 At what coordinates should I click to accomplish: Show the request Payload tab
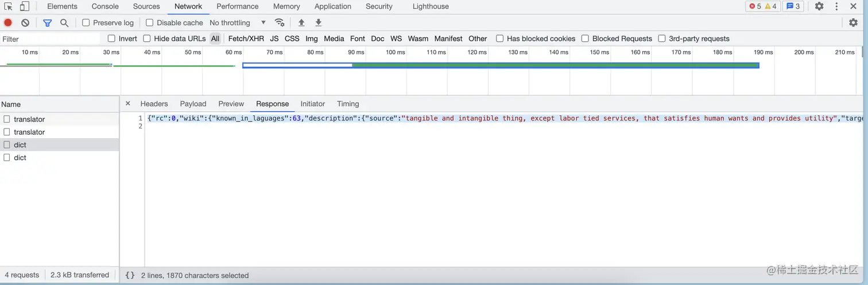coord(193,104)
